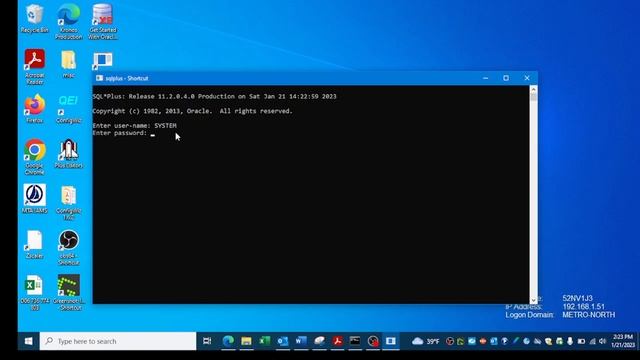This screenshot has width=640, height=360.
Task: Minimize the sqlplus window
Action: 485,78
